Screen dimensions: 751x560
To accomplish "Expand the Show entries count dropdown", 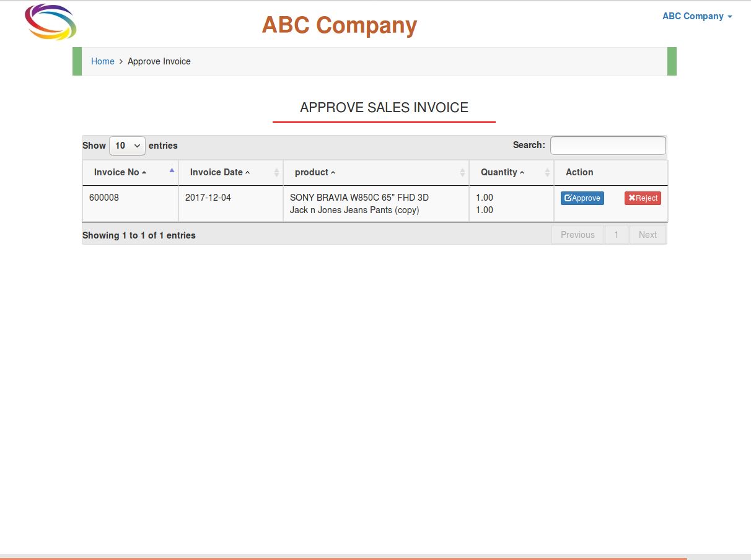I will pos(127,146).
